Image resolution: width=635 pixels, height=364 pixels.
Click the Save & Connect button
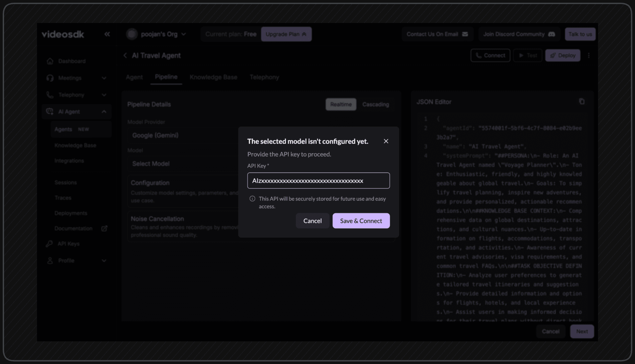point(361,221)
